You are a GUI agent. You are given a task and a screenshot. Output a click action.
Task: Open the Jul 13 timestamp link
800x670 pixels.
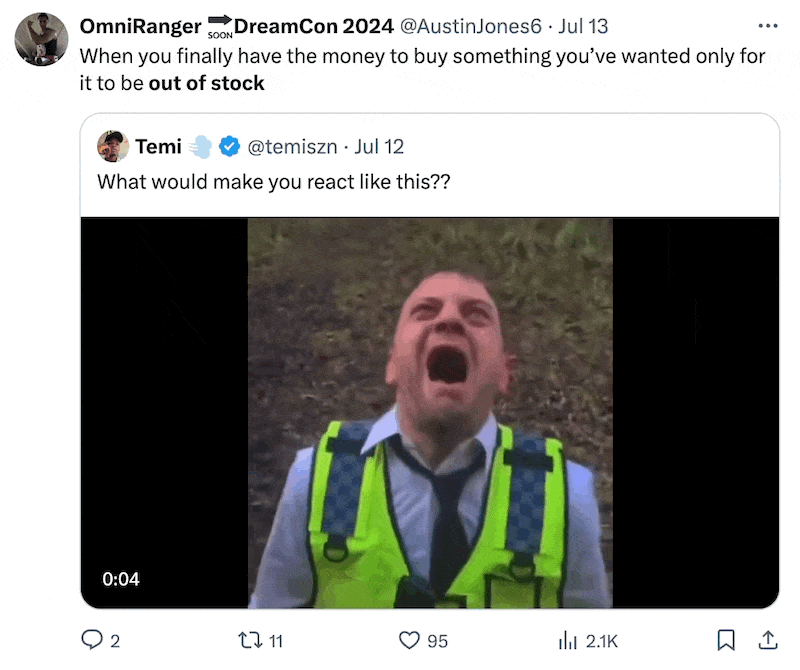click(x=583, y=26)
